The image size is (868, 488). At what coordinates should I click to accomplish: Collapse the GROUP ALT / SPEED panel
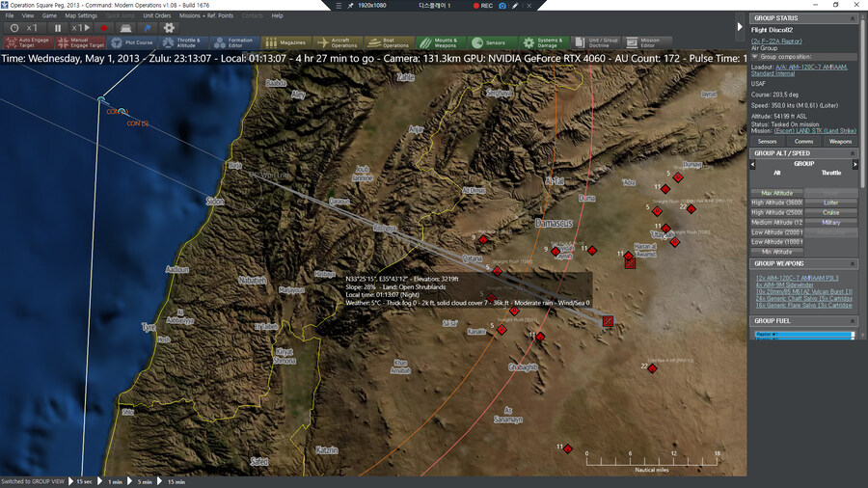pyautogui.click(x=853, y=153)
